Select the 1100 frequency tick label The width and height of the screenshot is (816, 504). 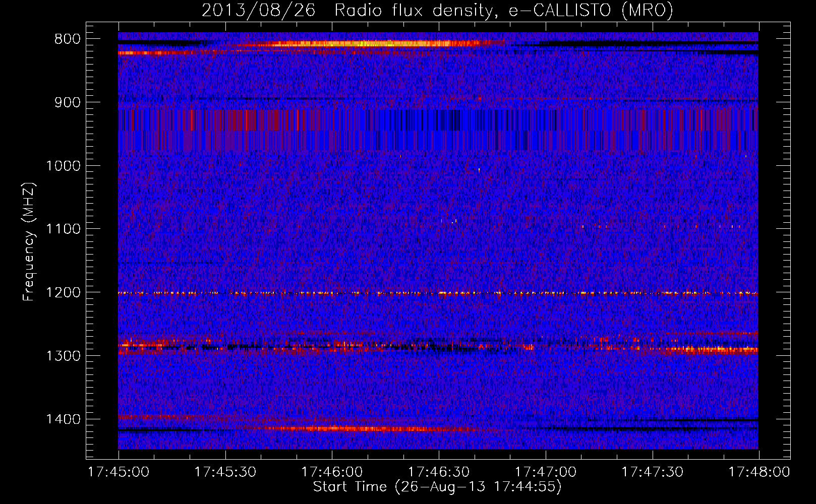(x=63, y=229)
